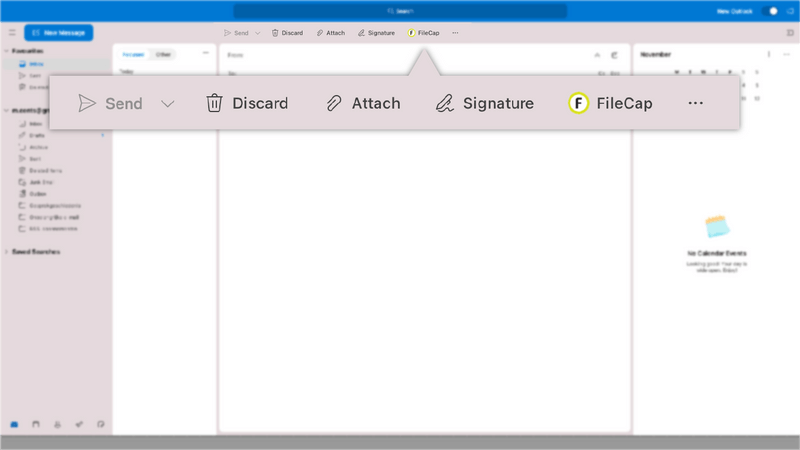
Task: Open the Send options chevron in the enlarged toolbar
Action: click(x=167, y=104)
